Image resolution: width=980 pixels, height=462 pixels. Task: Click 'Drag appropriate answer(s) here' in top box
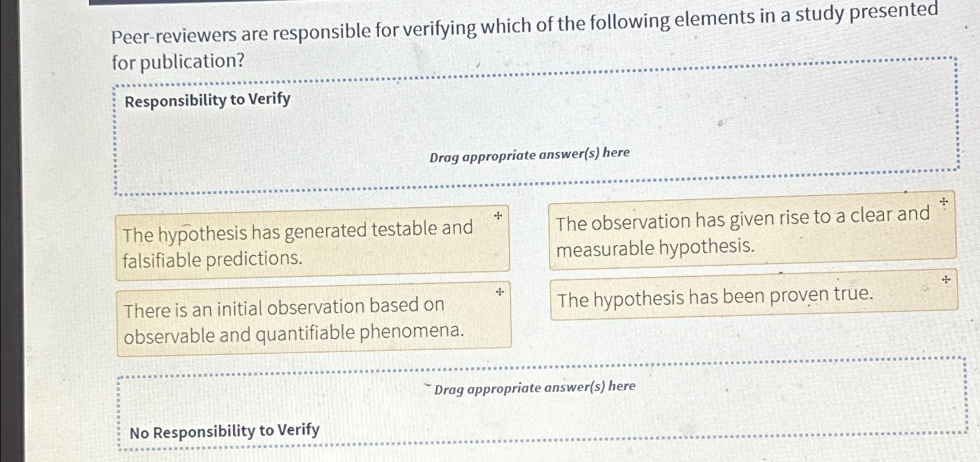[530, 154]
